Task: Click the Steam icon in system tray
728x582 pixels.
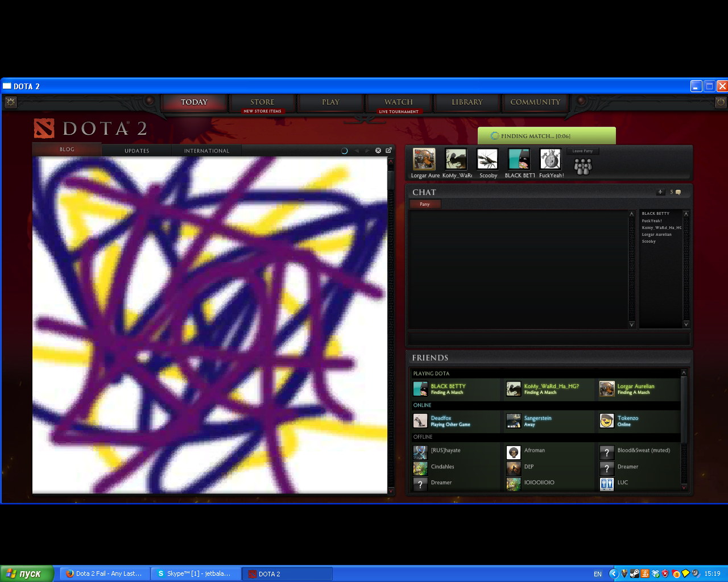Action: pyautogui.click(x=635, y=573)
